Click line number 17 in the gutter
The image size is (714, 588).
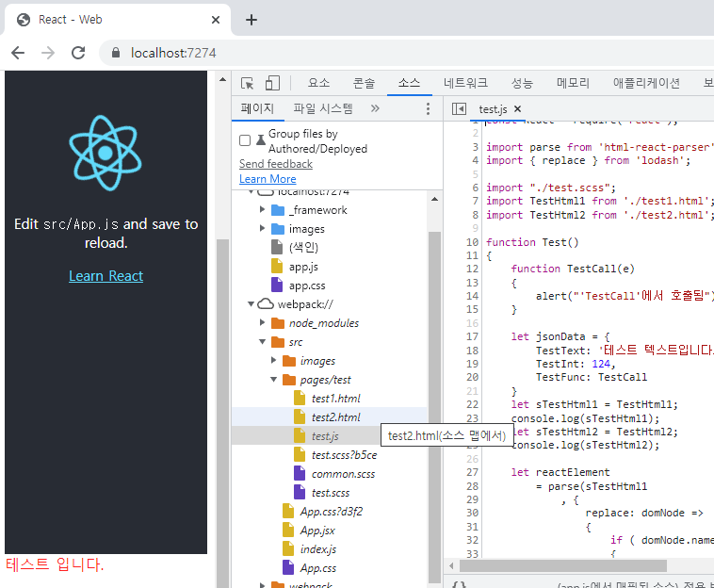click(x=472, y=336)
